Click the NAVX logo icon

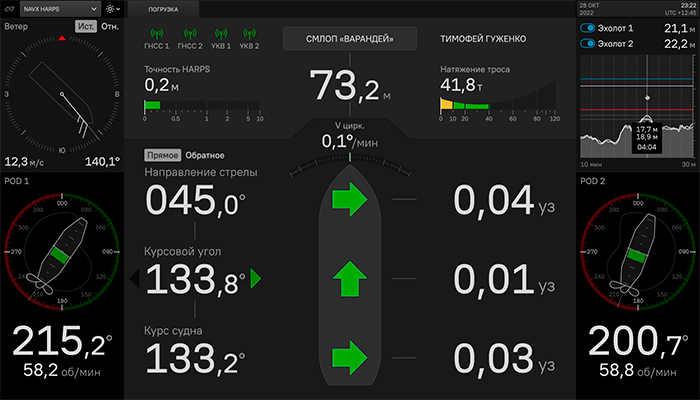11,8
